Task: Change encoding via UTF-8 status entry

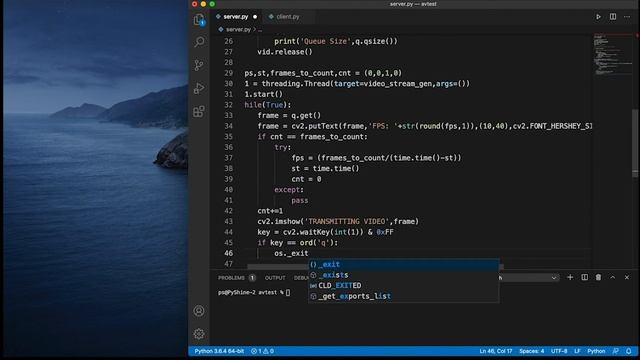Action: tap(559, 351)
